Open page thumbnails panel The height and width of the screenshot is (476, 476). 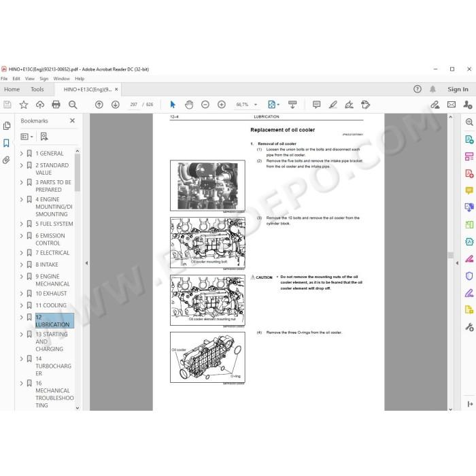[7, 126]
